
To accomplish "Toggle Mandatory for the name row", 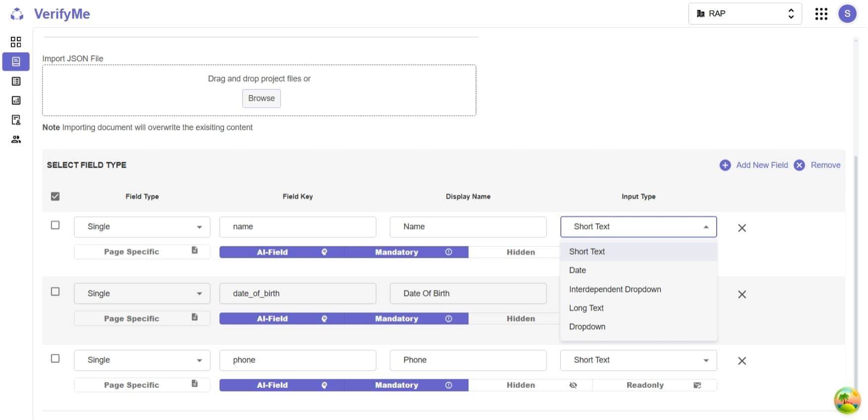I will (x=406, y=252).
